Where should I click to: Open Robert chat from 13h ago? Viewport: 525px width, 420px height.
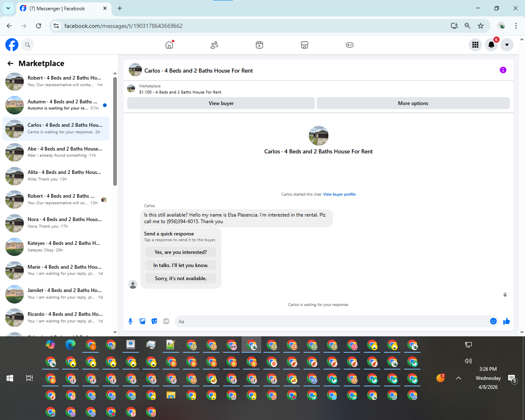click(56, 199)
